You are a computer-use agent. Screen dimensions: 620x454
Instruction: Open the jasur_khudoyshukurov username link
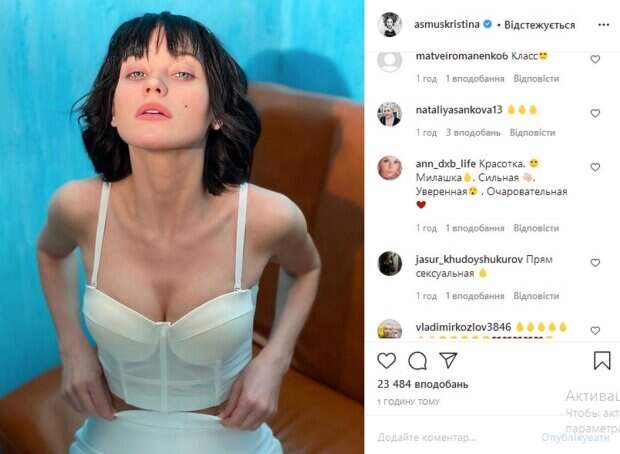[x=469, y=260]
